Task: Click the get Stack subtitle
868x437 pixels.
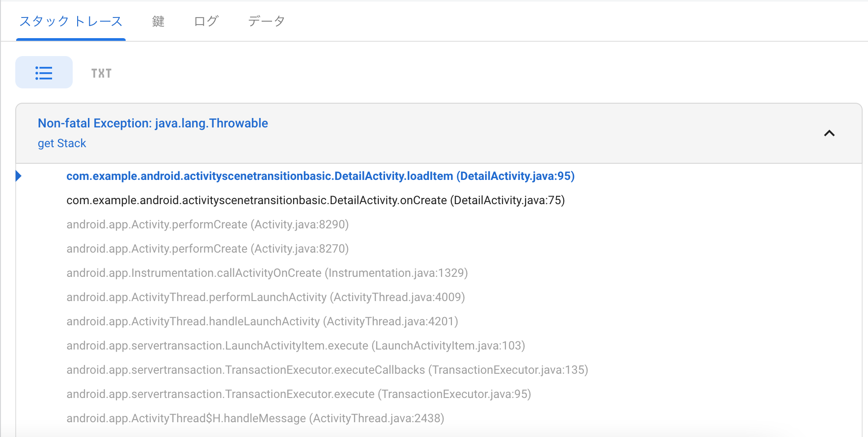Action: [x=62, y=143]
